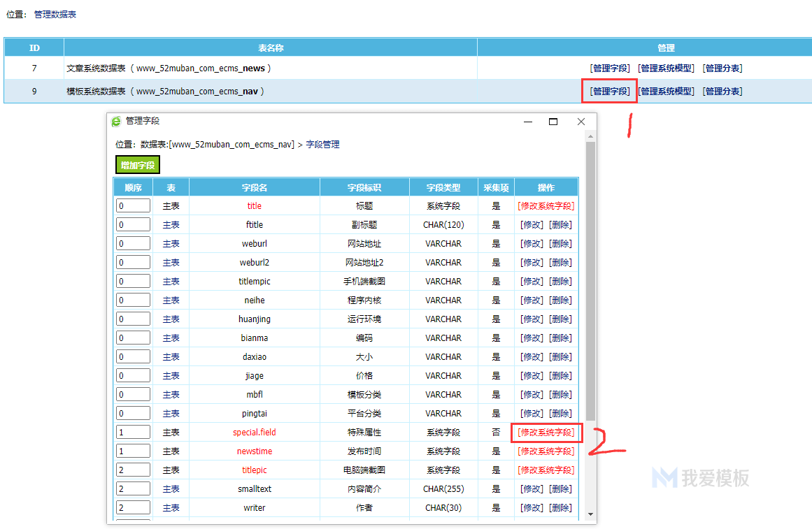
Task: Click 修改系统字段 for newstime row
Action: [546, 451]
